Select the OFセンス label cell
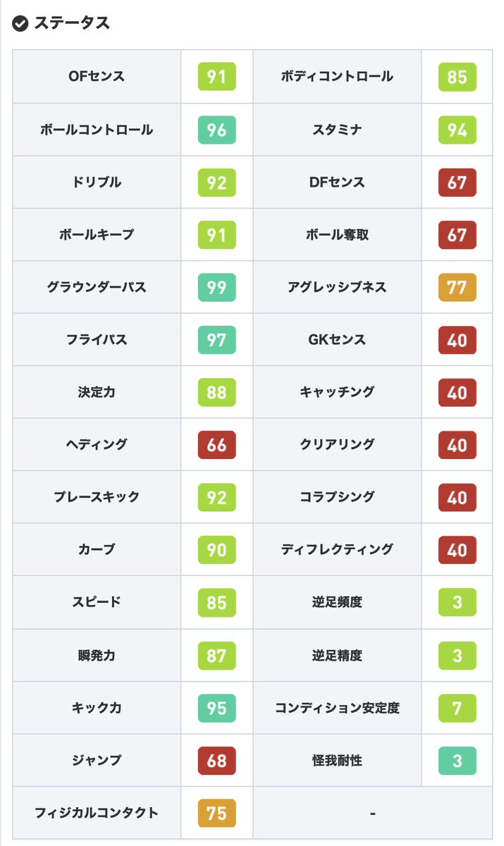This screenshot has height=846, width=504. coord(97,76)
